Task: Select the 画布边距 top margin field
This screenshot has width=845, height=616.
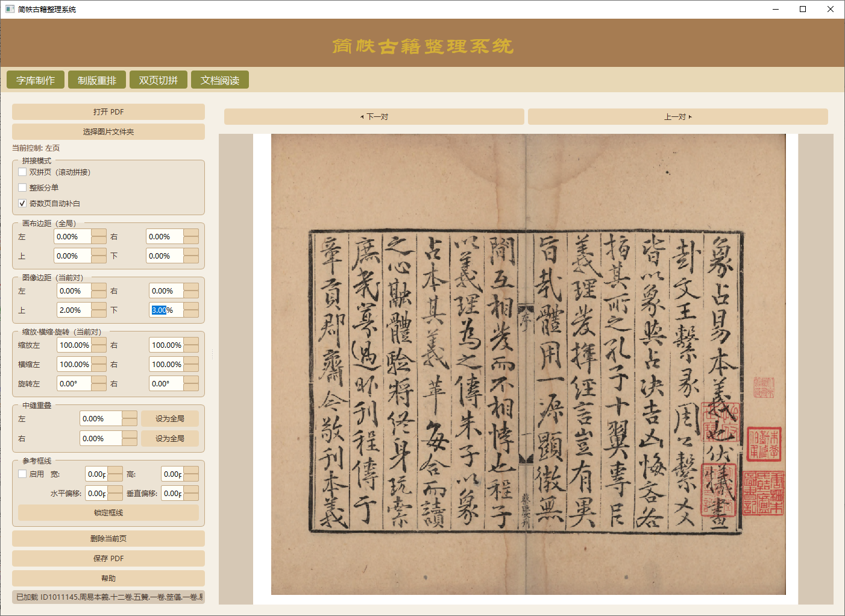Action: tap(73, 256)
